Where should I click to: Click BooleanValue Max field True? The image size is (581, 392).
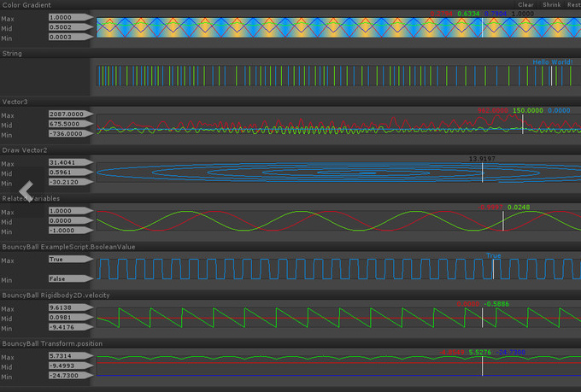[70, 260]
